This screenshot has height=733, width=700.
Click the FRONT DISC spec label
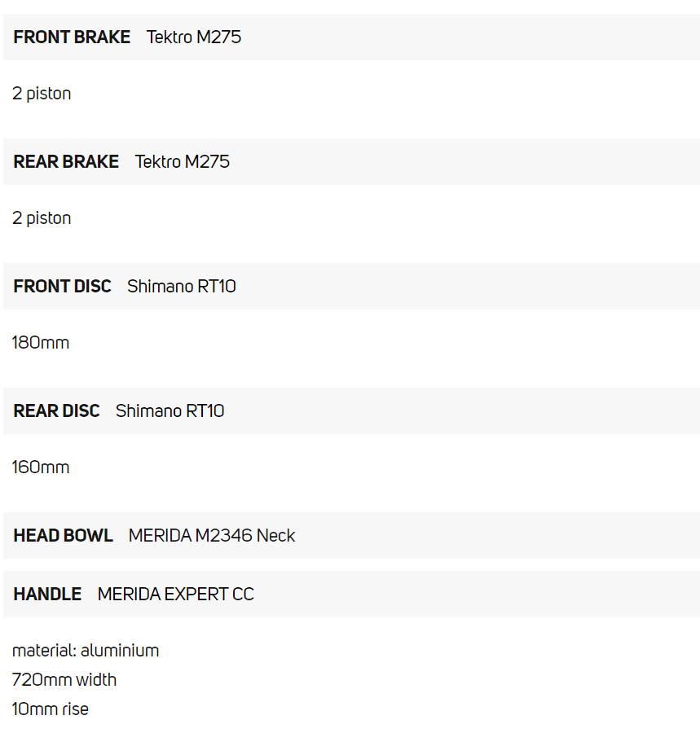click(x=62, y=287)
